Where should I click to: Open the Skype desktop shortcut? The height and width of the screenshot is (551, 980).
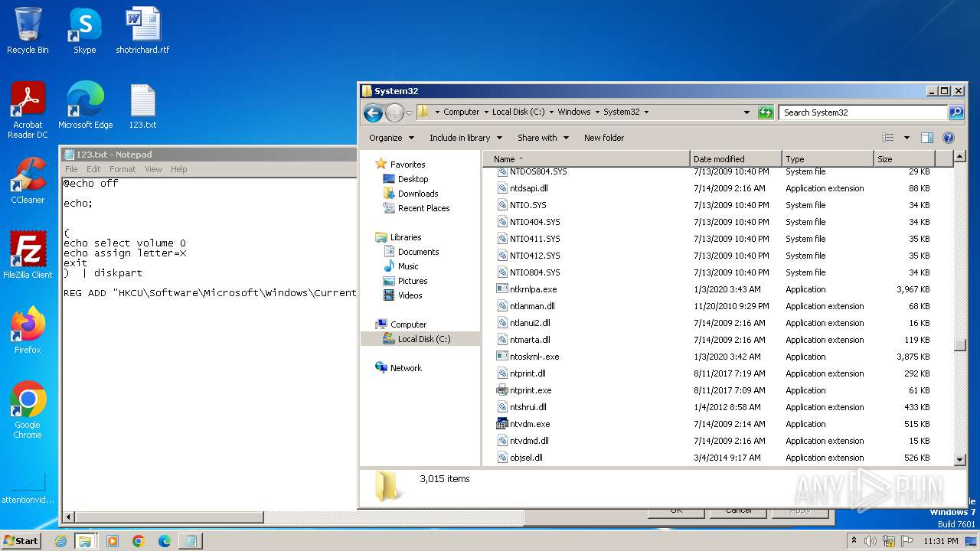[x=84, y=31]
